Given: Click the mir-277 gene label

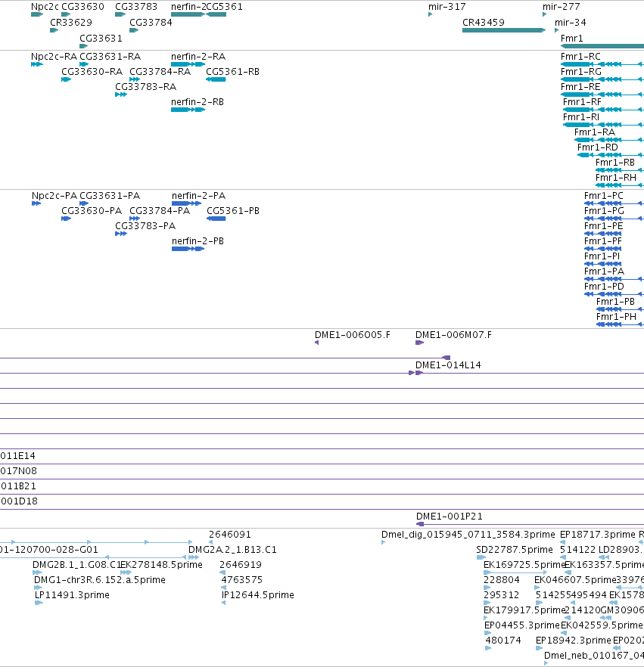Looking at the screenshot, I should [x=561, y=7].
